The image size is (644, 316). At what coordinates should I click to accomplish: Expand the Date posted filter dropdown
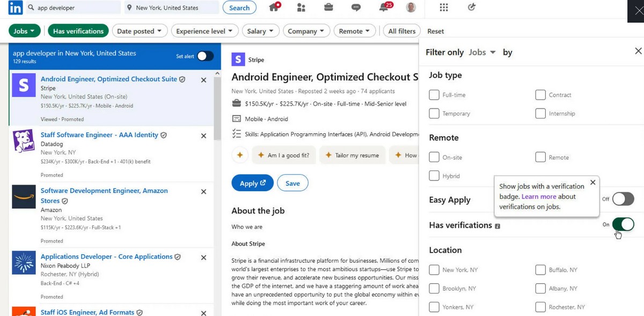coord(140,31)
